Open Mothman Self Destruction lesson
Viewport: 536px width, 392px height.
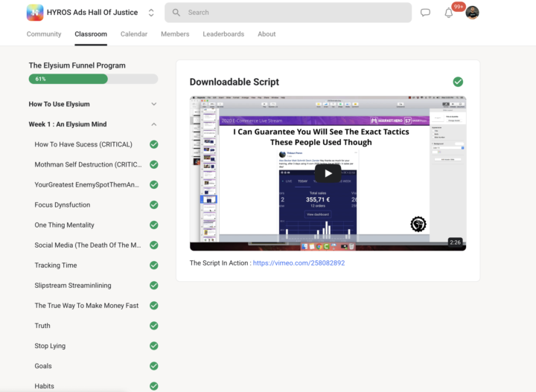click(88, 164)
